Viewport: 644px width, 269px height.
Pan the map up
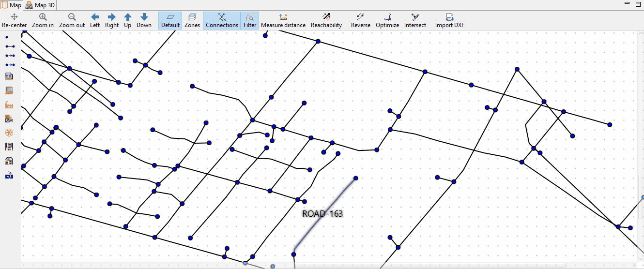127,21
